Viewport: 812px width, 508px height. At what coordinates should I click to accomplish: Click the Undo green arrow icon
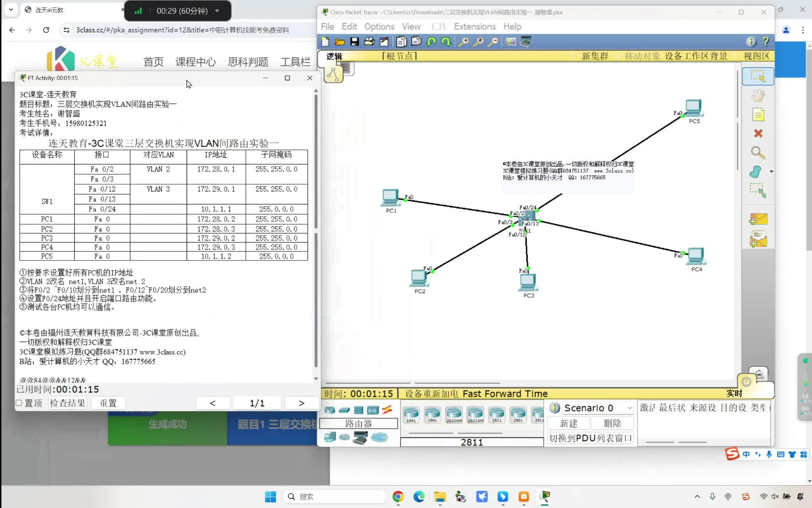click(x=431, y=42)
